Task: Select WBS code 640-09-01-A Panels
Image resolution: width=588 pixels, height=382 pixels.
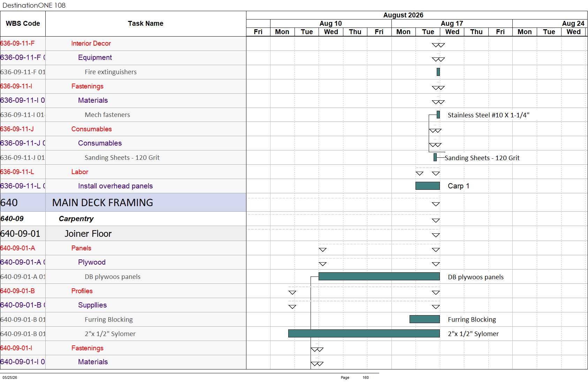Action: click(17, 248)
